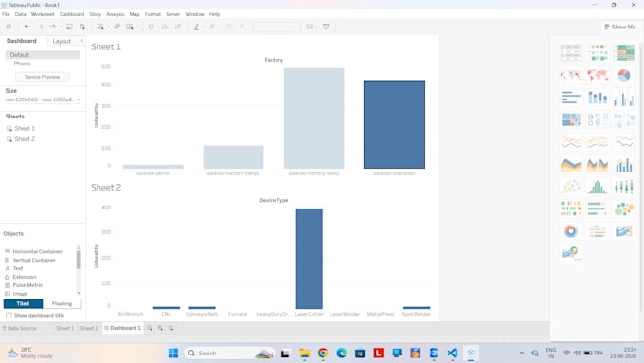Open the Worksheet menu
The image size is (644, 363).
43,14
